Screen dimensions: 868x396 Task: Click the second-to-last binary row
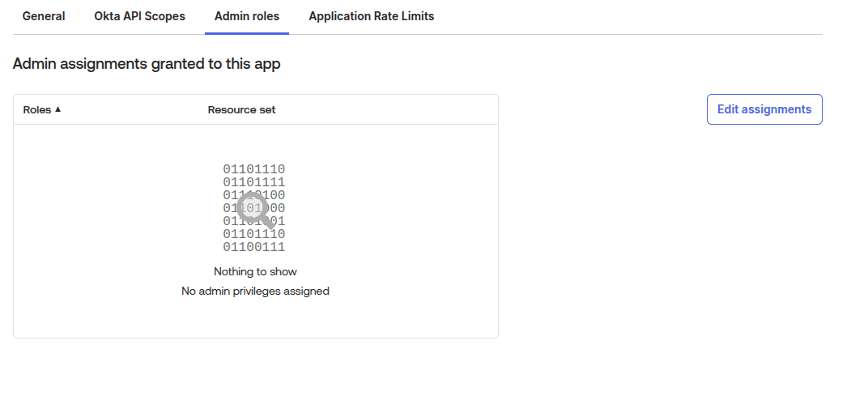click(254, 234)
